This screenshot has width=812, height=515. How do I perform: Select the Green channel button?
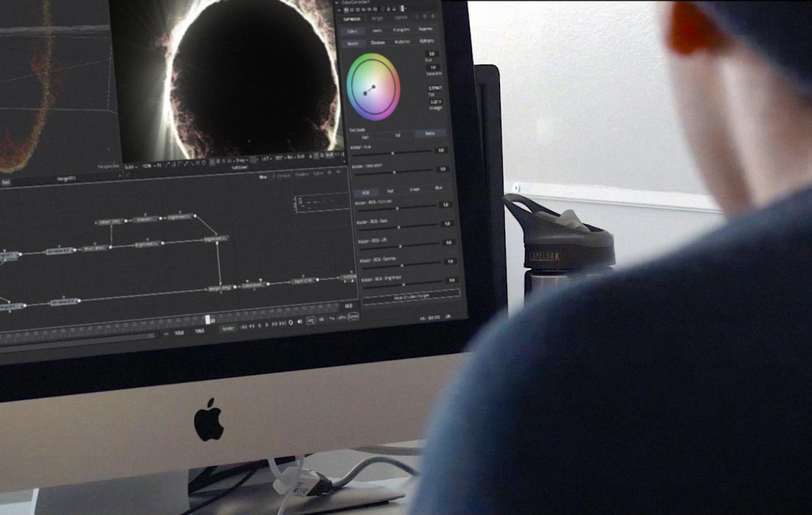click(415, 189)
